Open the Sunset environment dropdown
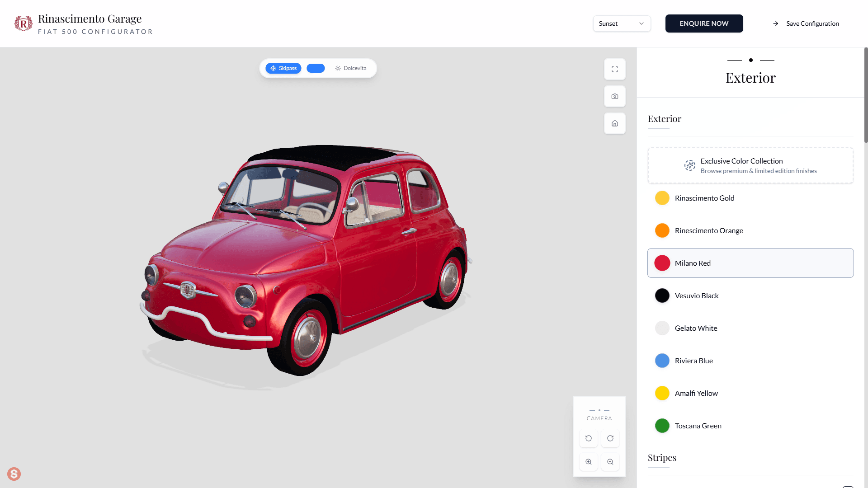The width and height of the screenshot is (868, 488). [x=622, y=23]
